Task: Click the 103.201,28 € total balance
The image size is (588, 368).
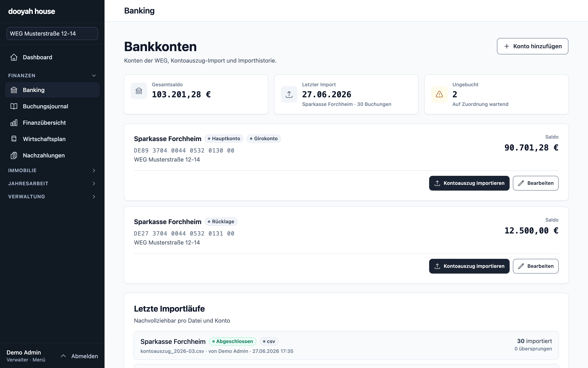Action: 181,94
